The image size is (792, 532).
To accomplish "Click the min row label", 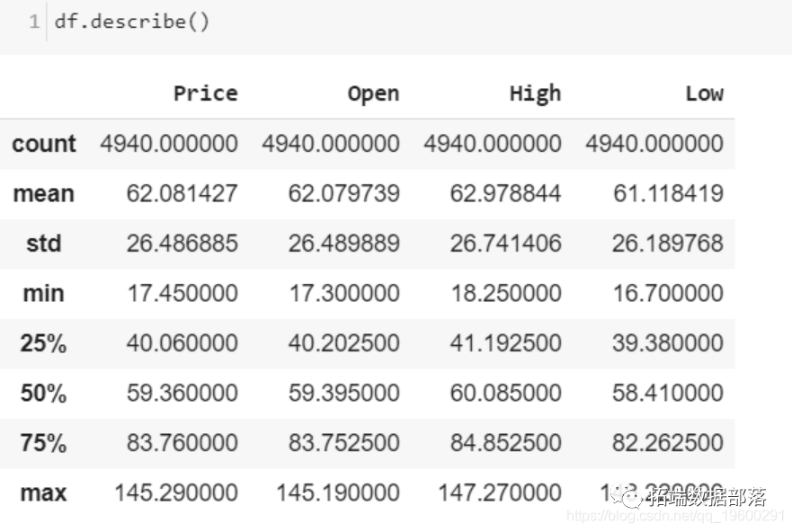I will pos(44,293).
